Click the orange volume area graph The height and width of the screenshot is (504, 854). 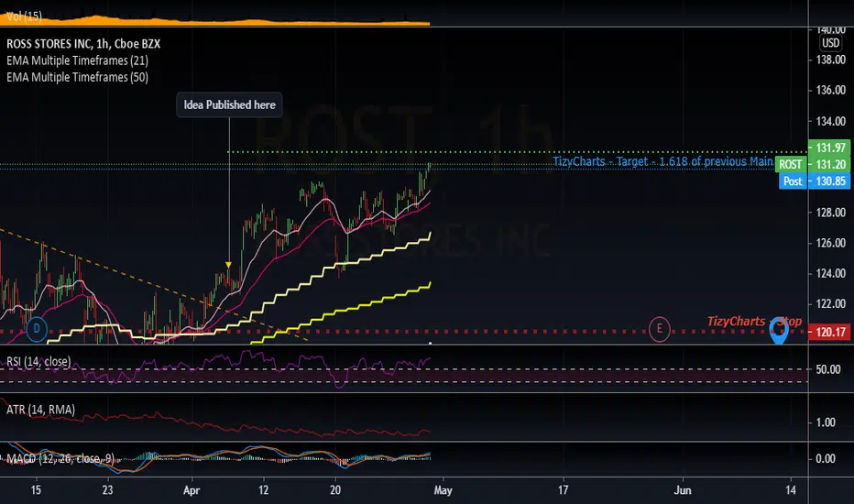click(x=275, y=20)
